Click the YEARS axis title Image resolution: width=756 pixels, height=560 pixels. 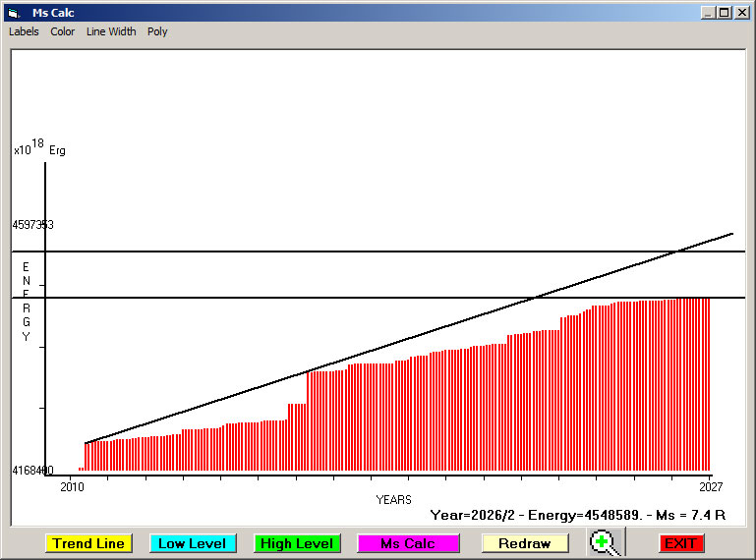click(x=393, y=500)
